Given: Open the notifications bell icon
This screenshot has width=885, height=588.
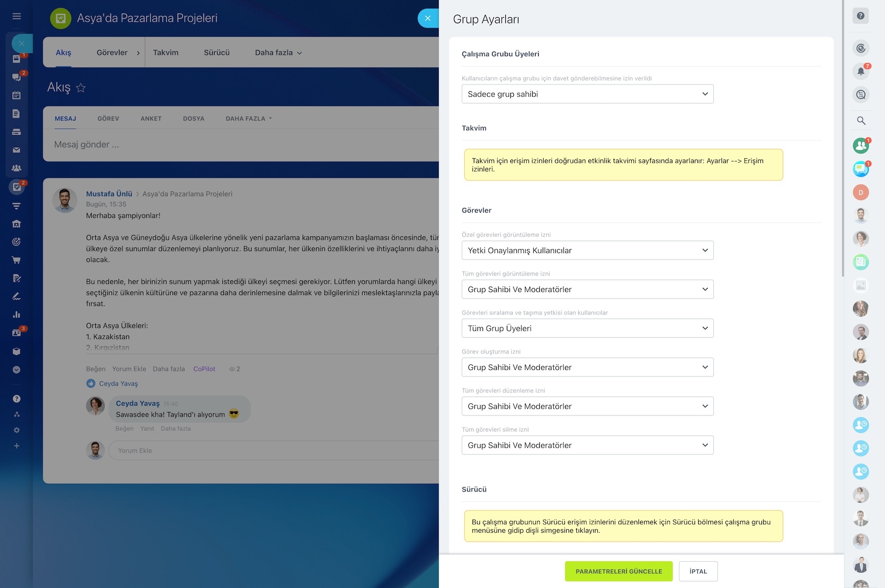Looking at the screenshot, I should (x=861, y=71).
